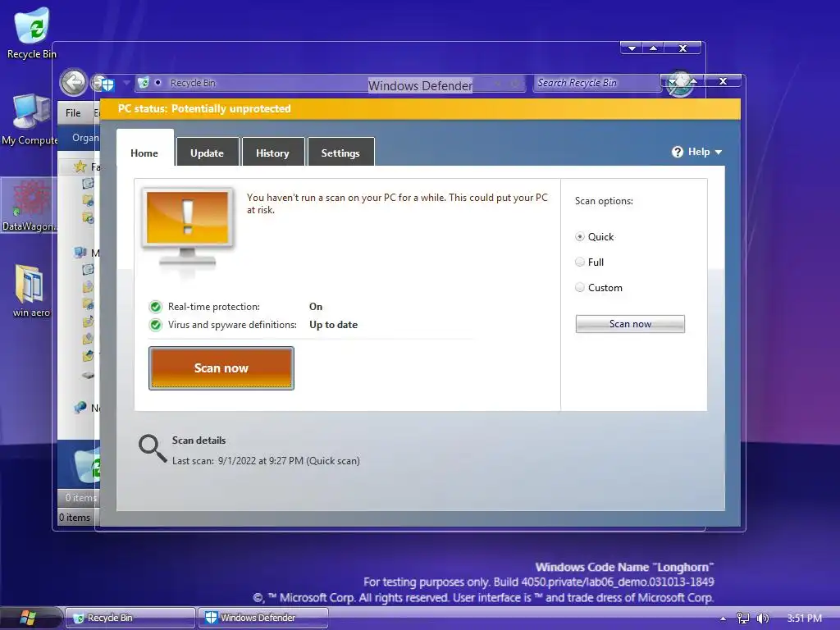Image resolution: width=840 pixels, height=630 pixels.
Task: Click Organize in Recycle Bin toolbar
Action: click(x=85, y=138)
